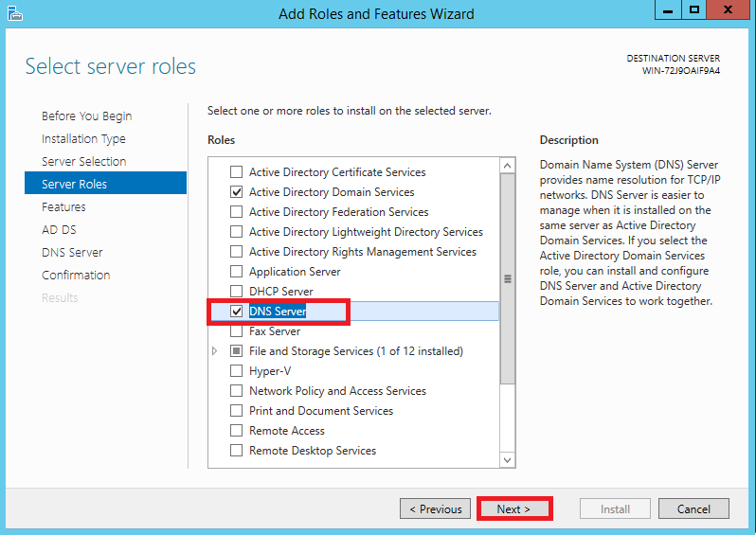Enable the DHCP Server role
This screenshot has height=535, width=756.
(236, 292)
